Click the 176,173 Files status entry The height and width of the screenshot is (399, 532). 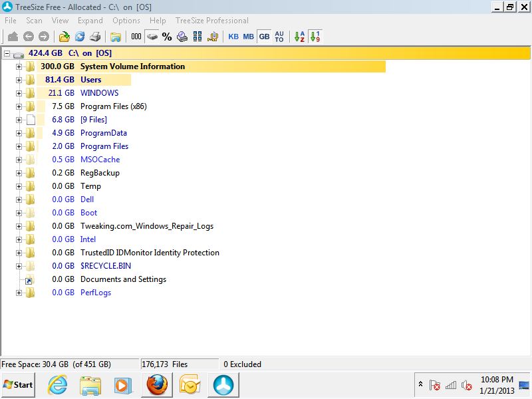click(164, 364)
